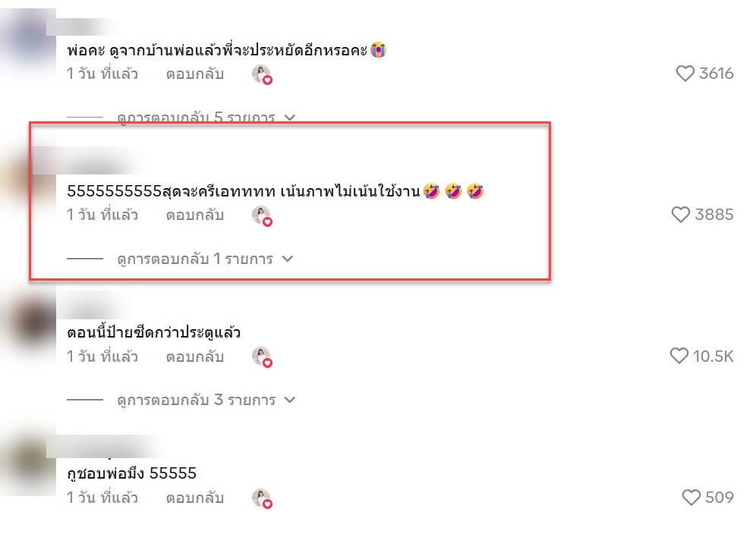Open creator-liked avatar on the last comment
This screenshot has width=756, height=534.
pyautogui.click(x=262, y=498)
